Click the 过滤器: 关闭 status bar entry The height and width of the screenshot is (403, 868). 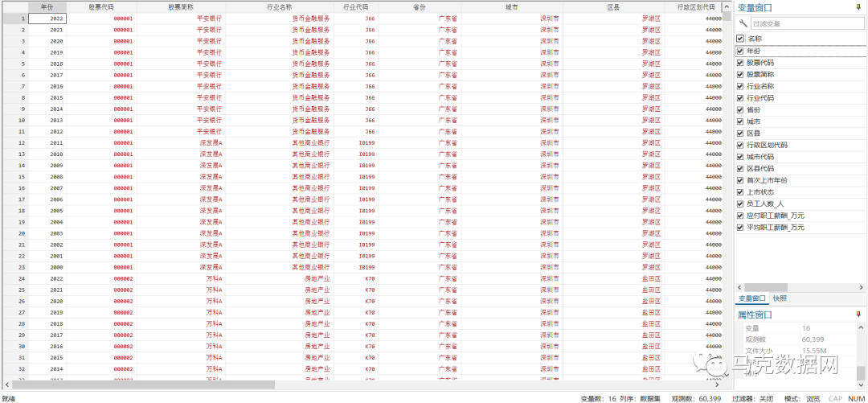pos(752,398)
